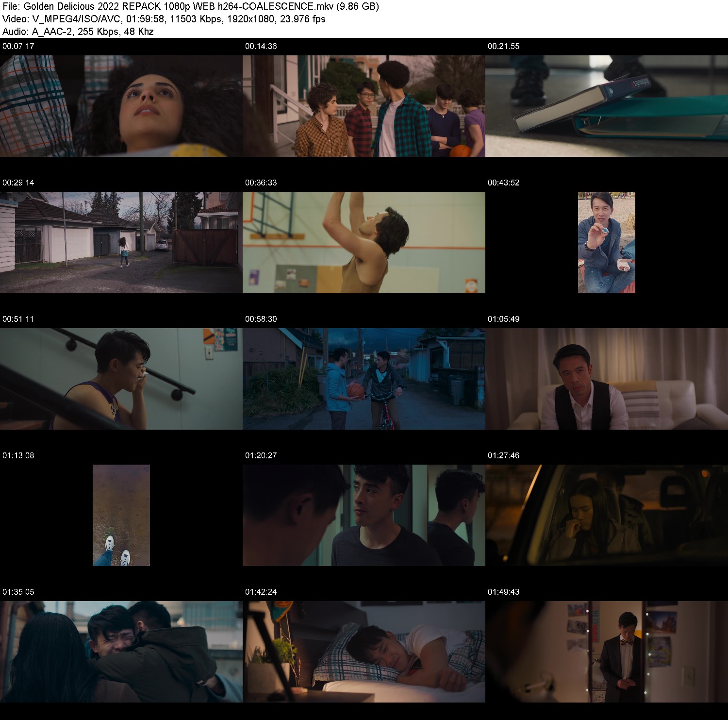Image resolution: width=728 pixels, height=720 pixels.
Task: Click the 01:42:24 timestamp label
Action: [x=261, y=592]
